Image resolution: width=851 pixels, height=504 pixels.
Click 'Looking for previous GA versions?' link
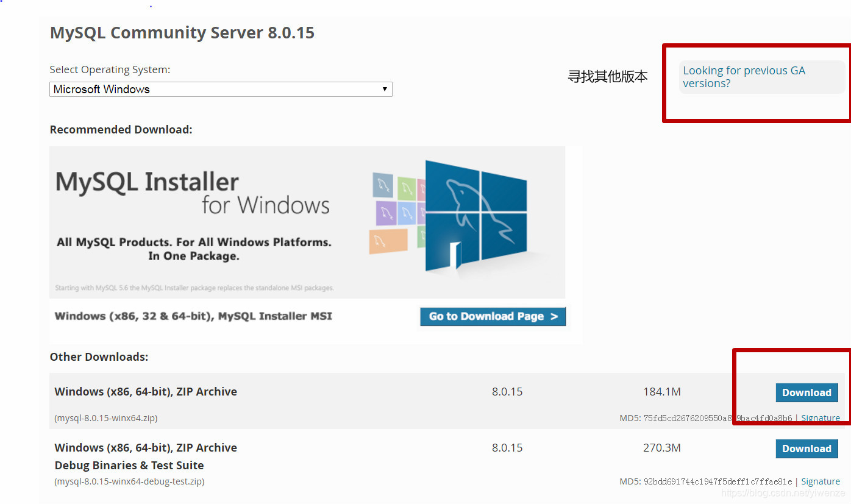pyautogui.click(x=744, y=77)
